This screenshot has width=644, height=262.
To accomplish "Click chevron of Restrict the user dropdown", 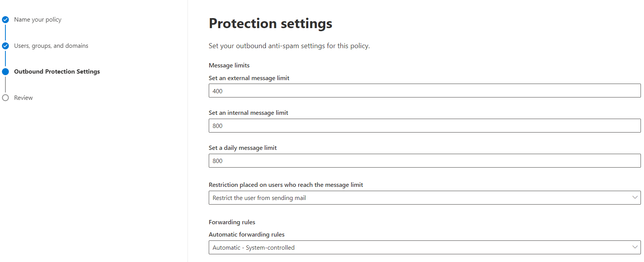I will tap(635, 197).
